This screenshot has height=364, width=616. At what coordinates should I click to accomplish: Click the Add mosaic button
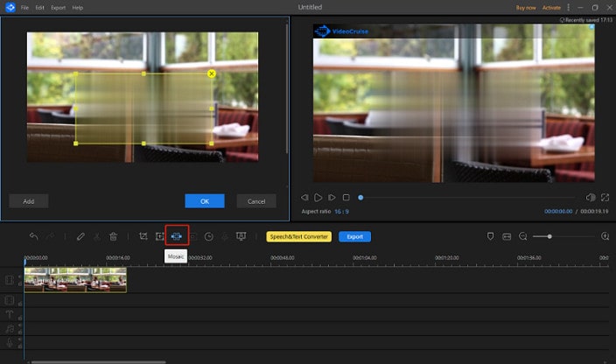(x=29, y=201)
